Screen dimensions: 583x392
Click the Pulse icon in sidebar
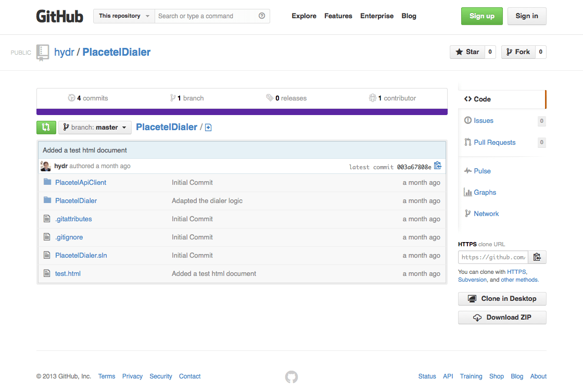coord(468,171)
